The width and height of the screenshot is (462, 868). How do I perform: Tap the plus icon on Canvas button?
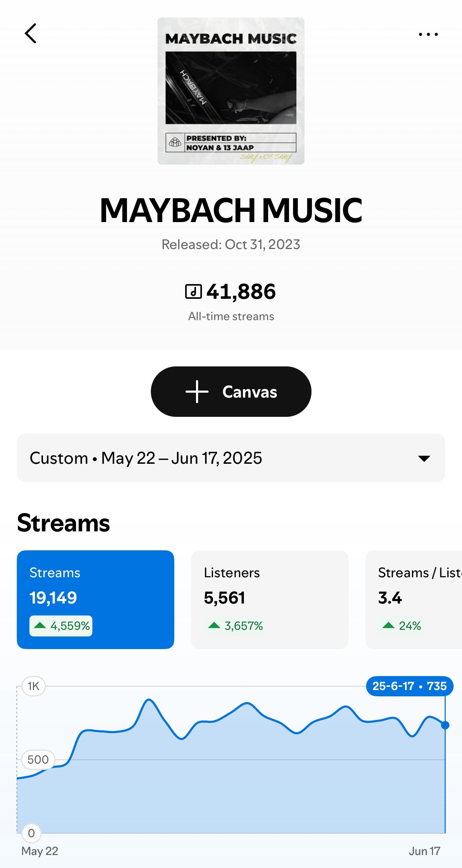point(197,392)
